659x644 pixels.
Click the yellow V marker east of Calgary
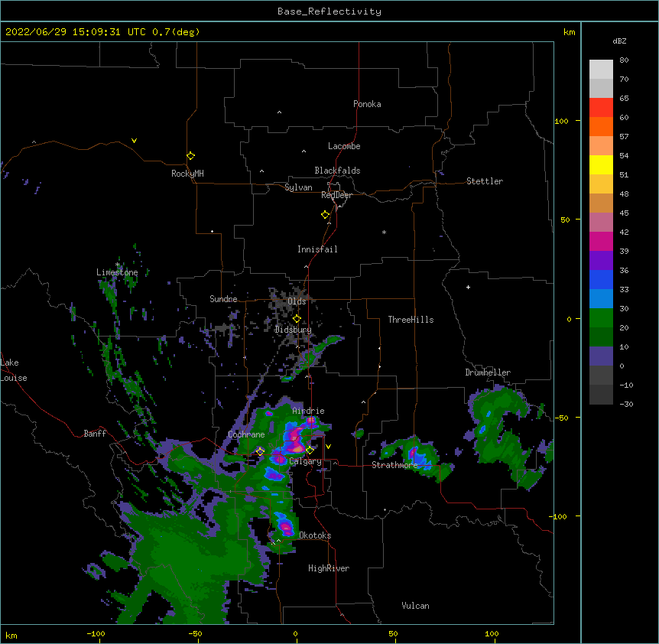[x=328, y=447]
